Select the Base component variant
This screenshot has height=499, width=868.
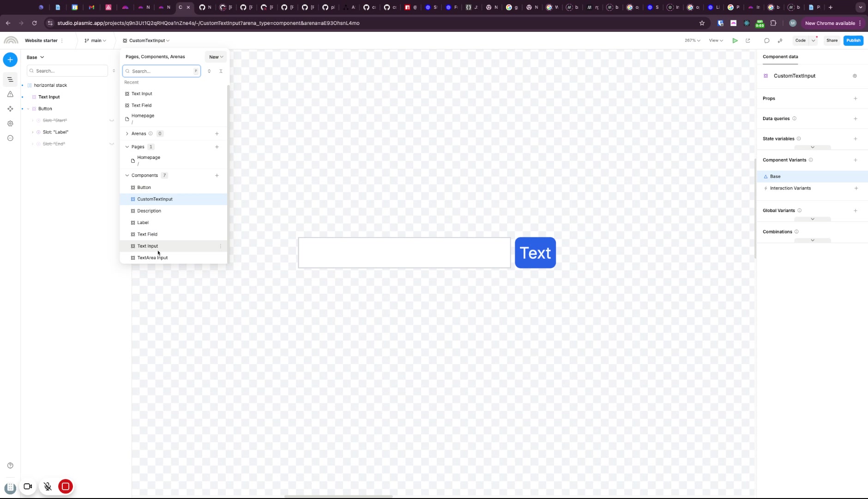coord(775,176)
